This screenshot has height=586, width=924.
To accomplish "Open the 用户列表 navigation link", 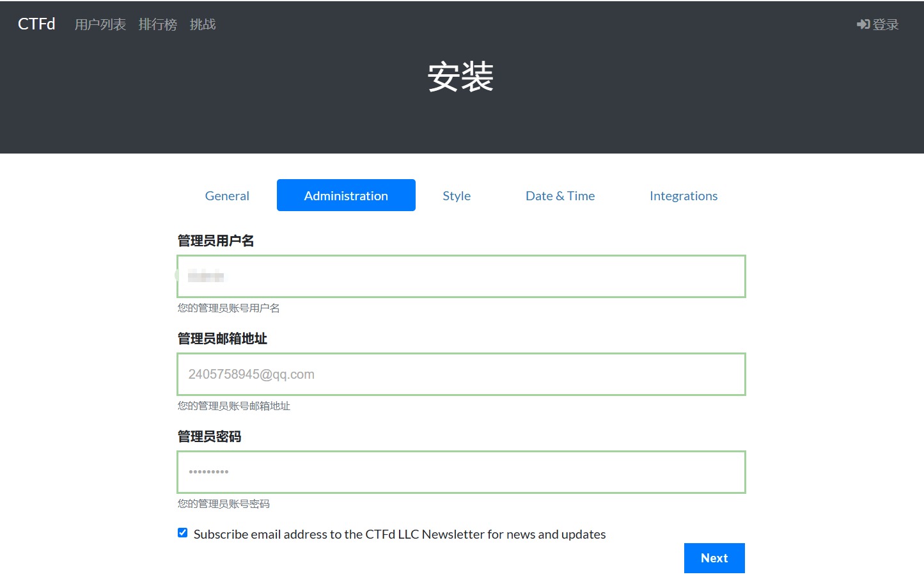I will tap(100, 24).
